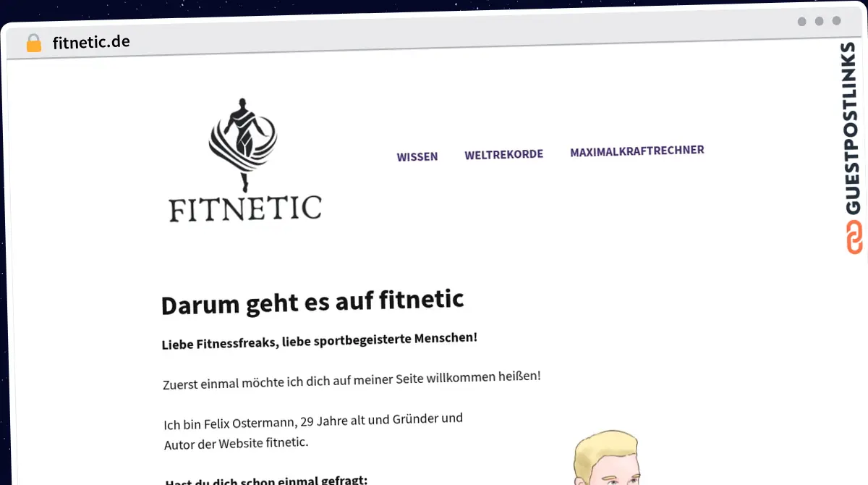Screen dimensions: 868x485
Task: Click text "Liebe Fitnessfreaks, liebe sportbegeisterte Menschen!"
Action: pyautogui.click(x=320, y=340)
